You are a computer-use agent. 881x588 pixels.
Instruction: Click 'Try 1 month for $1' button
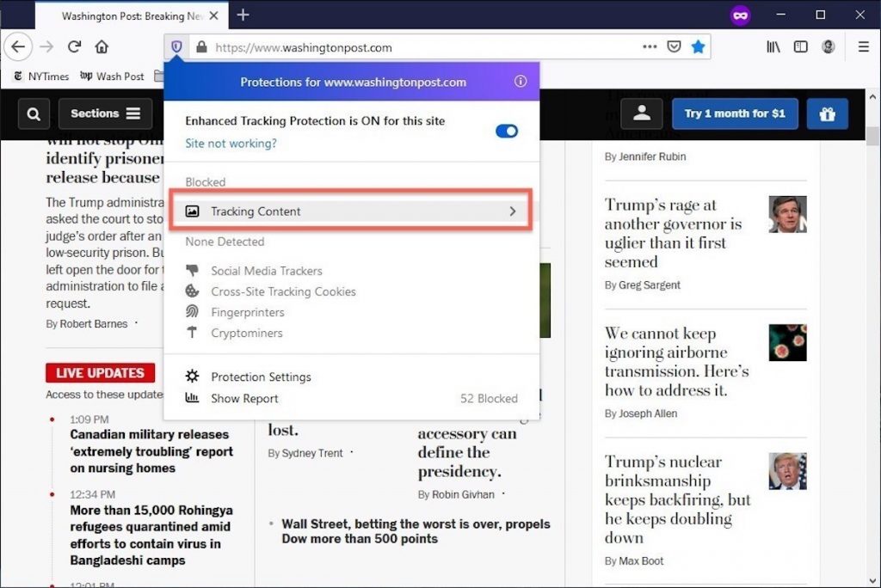pos(734,113)
